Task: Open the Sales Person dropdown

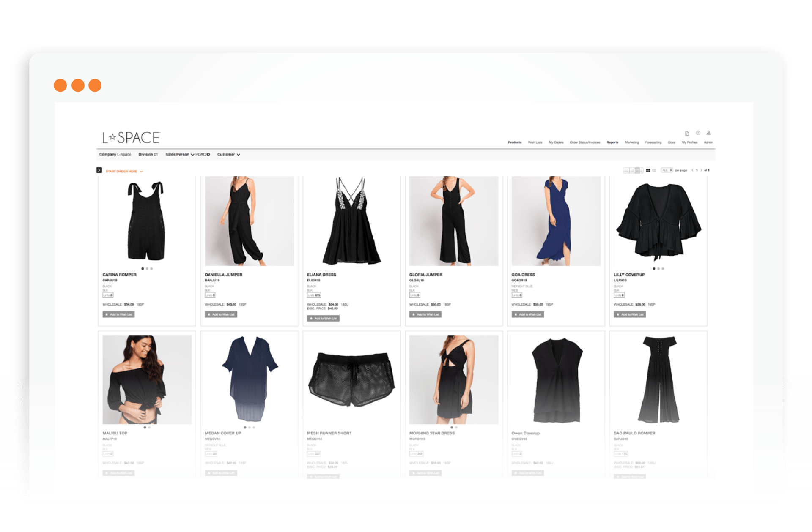Action: coord(180,155)
